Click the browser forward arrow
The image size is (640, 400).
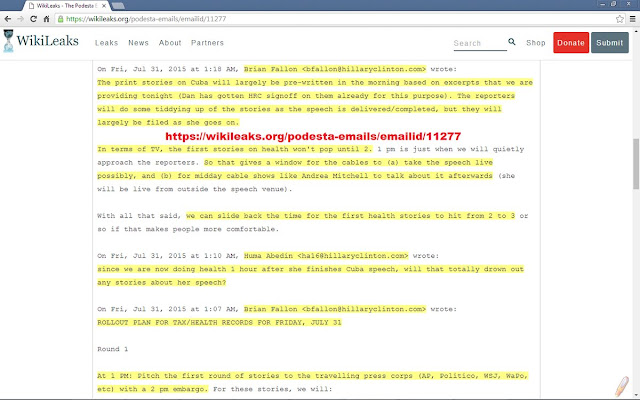(20, 19)
